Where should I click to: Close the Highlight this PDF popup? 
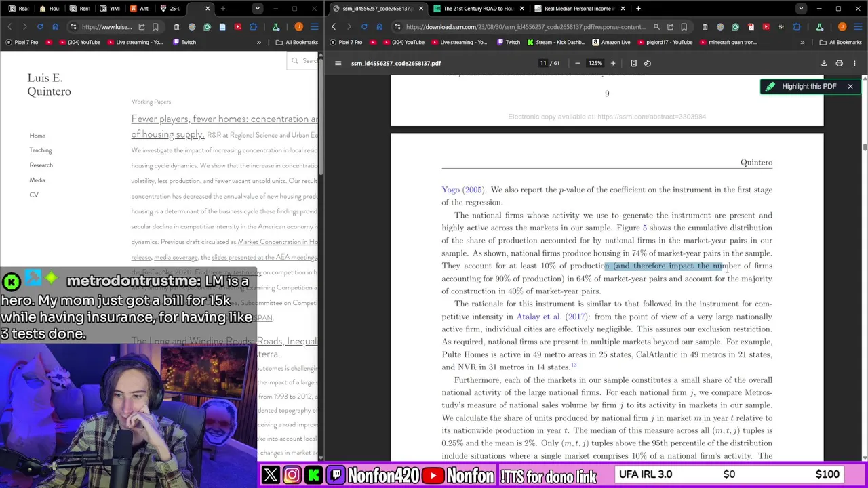850,87
